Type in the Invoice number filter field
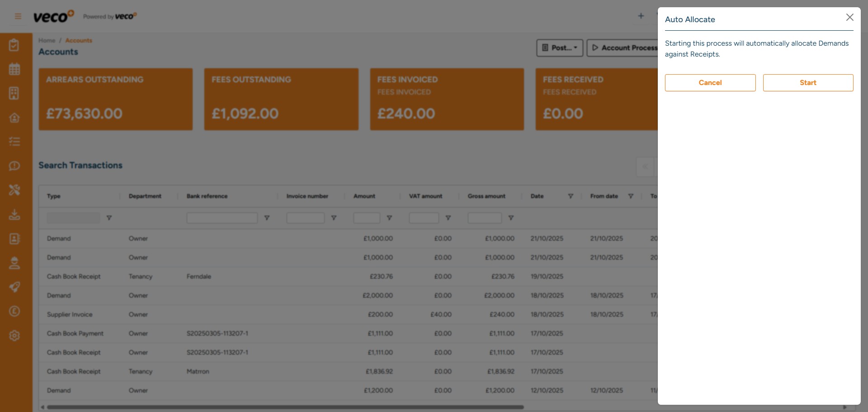The height and width of the screenshot is (412, 868). (305, 218)
